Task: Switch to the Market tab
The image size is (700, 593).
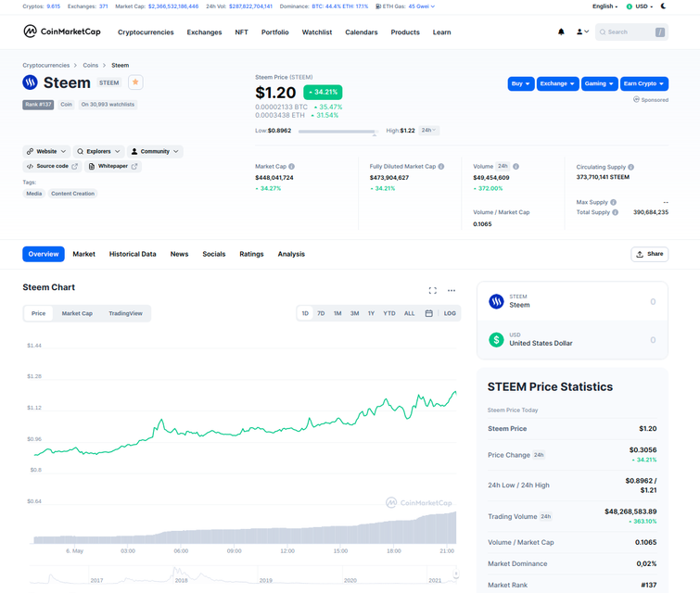Action: 84,254
